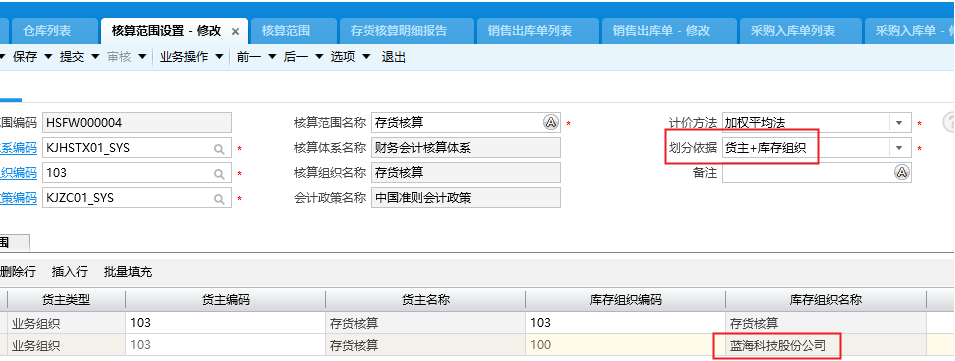
Task: Switch to the 仓库列表 tab
Action: tap(54, 30)
